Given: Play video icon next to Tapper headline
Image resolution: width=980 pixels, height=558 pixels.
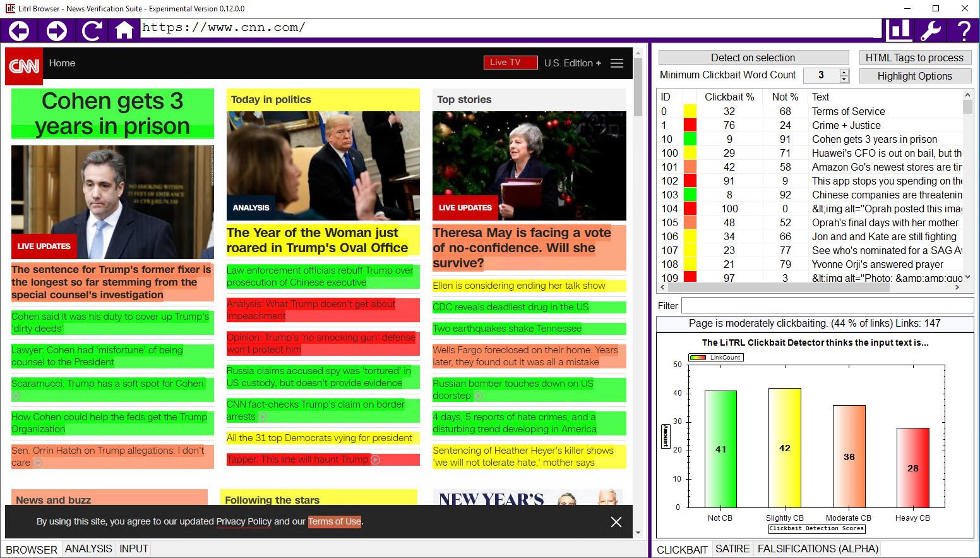Looking at the screenshot, I should point(376,459).
